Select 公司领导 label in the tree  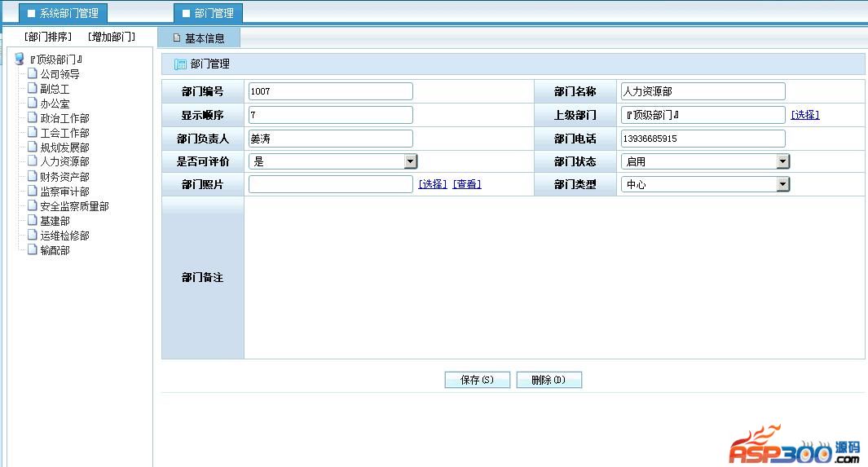click(x=59, y=73)
